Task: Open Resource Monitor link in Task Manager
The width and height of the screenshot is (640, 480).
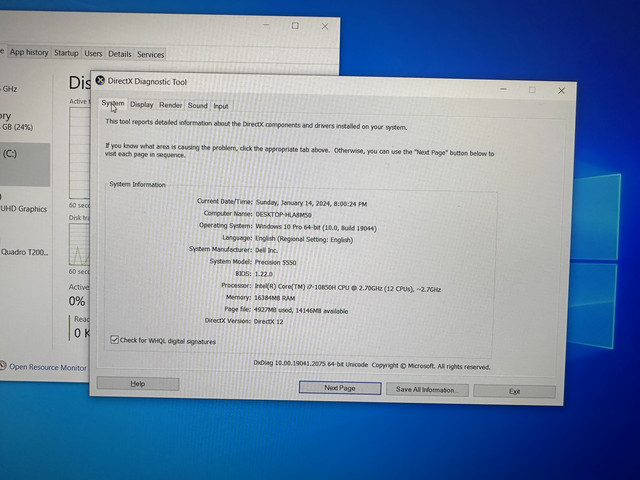Action: point(48,367)
